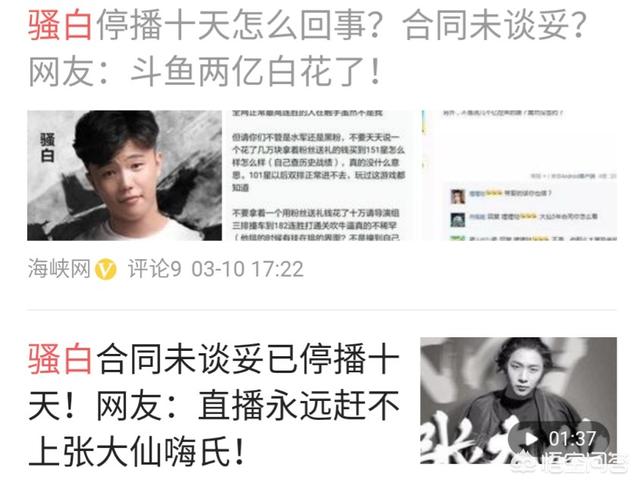Click the 01:37 video duration label
The width and height of the screenshot is (640, 485).
(572, 439)
